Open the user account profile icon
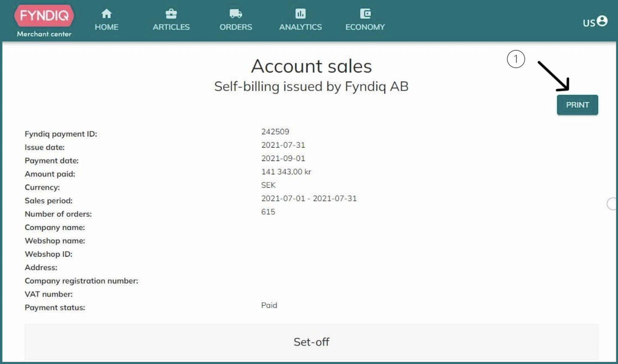 coord(603,21)
